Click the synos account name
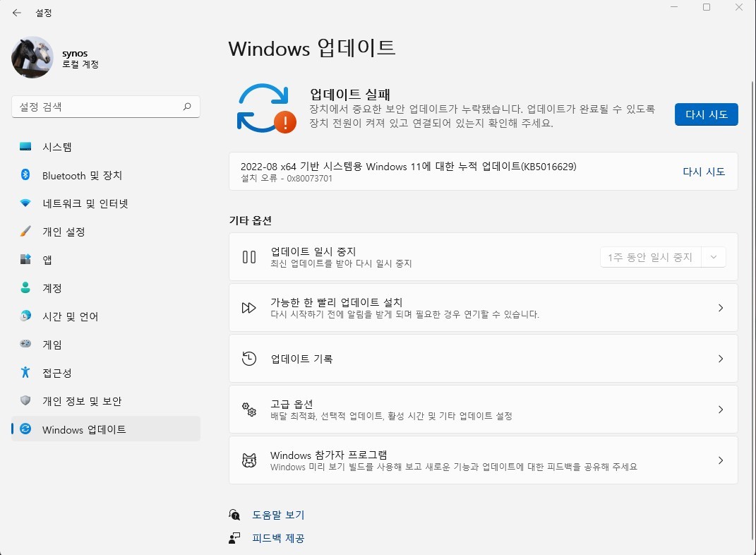Image resolution: width=756 pixels, height=555 pixels. tap(75, 53)
